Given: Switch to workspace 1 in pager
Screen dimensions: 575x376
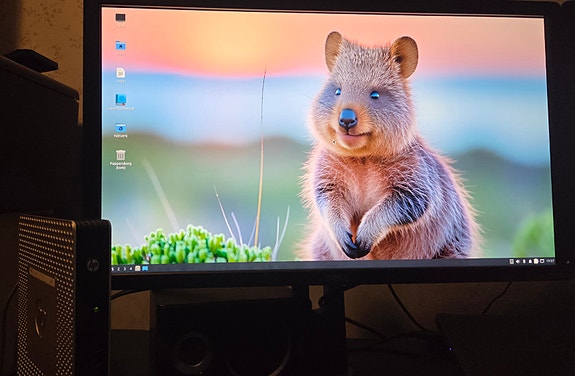Looking at the screenshot, I should coord(113,269).
